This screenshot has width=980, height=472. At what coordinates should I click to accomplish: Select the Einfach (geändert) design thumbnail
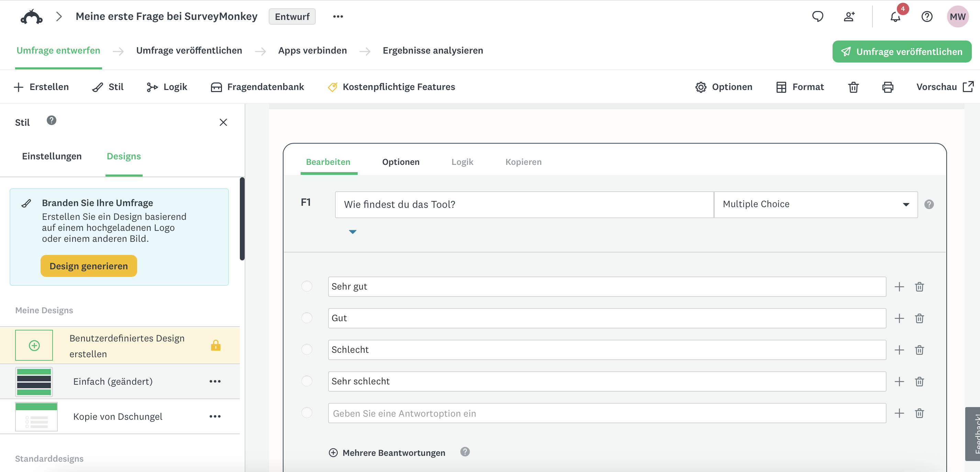[x=34, y=381]
